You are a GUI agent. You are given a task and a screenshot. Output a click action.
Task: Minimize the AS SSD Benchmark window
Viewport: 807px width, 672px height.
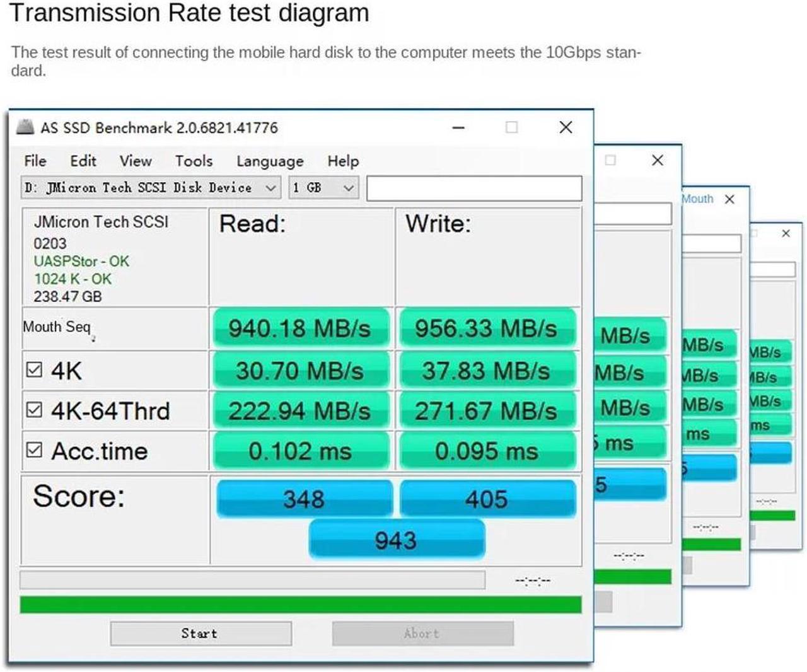tap(459, 128)
